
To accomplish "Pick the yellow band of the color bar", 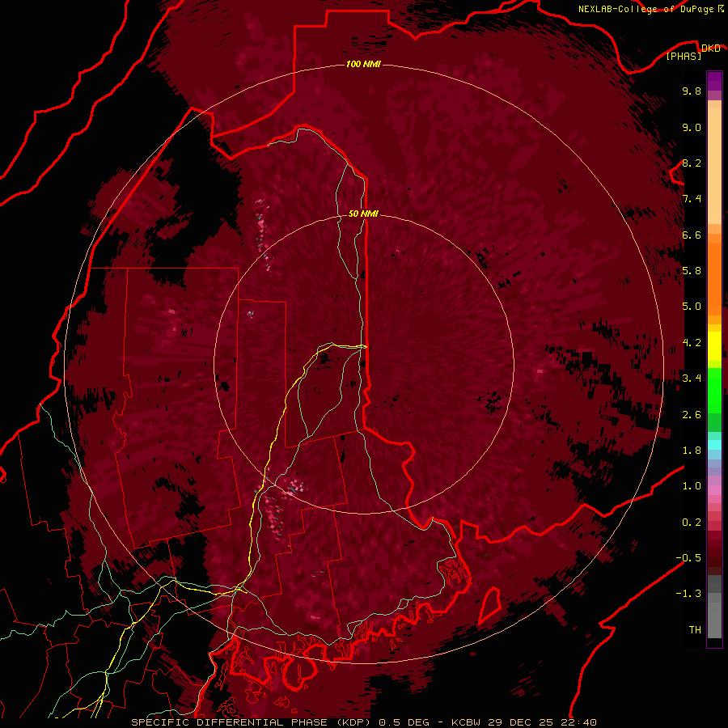I will (714, 346).
